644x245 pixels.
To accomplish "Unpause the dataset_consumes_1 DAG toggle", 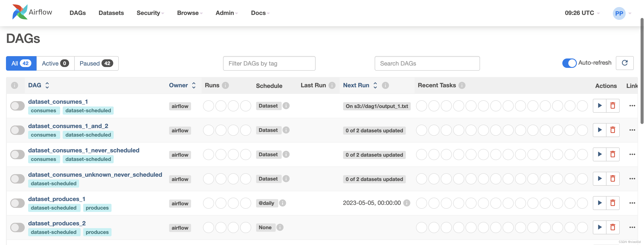I will click(x=17, y=106).
